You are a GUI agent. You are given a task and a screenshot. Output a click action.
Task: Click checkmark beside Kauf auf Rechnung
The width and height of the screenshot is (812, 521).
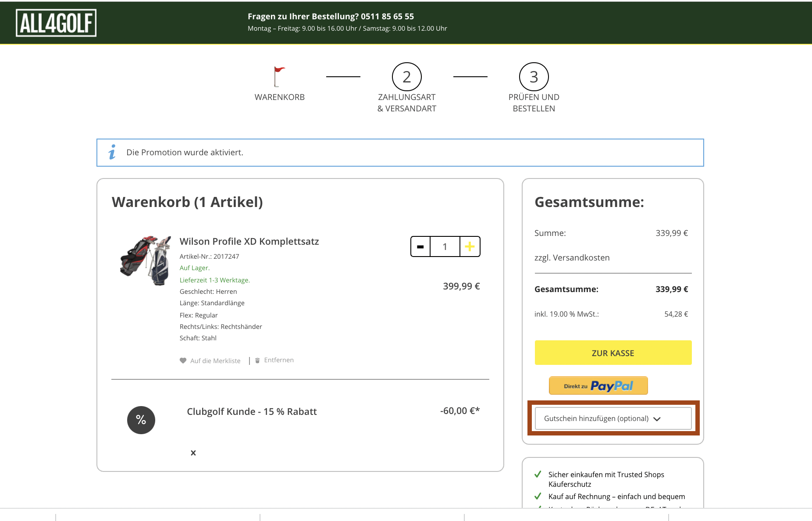coord(538,496)
